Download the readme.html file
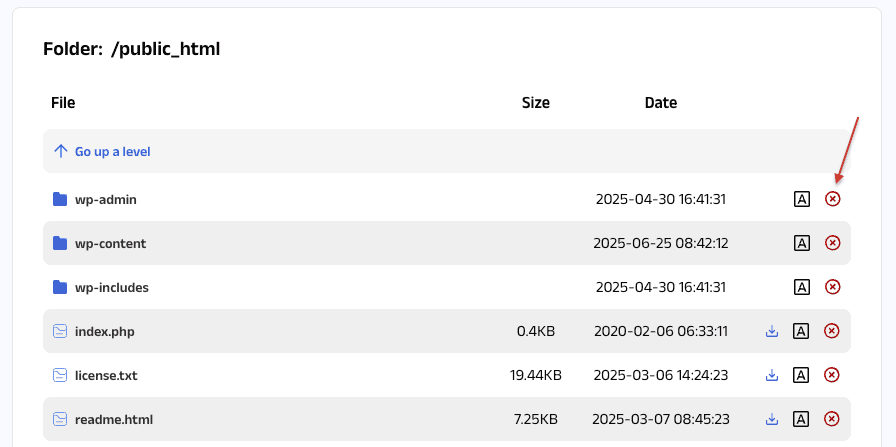The height and width of the screenshot is (447, 896). [x=772, y=419]
